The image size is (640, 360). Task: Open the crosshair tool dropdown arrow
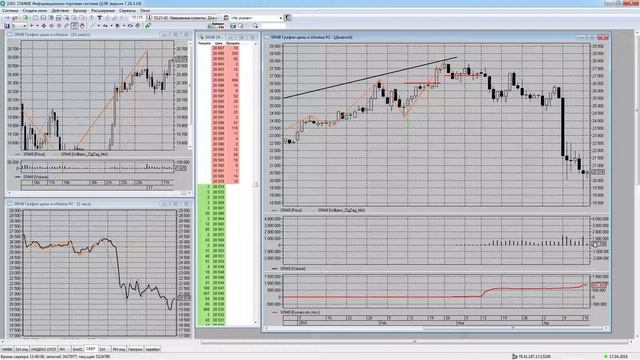pos(37,26)
